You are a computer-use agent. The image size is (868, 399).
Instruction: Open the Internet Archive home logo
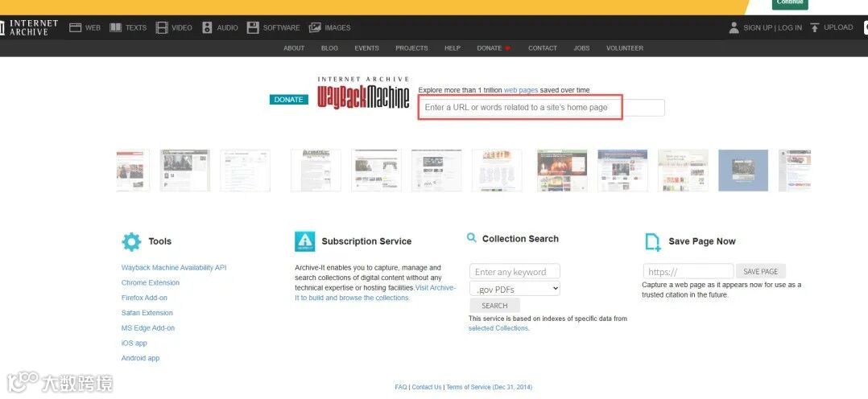point(28,27)
